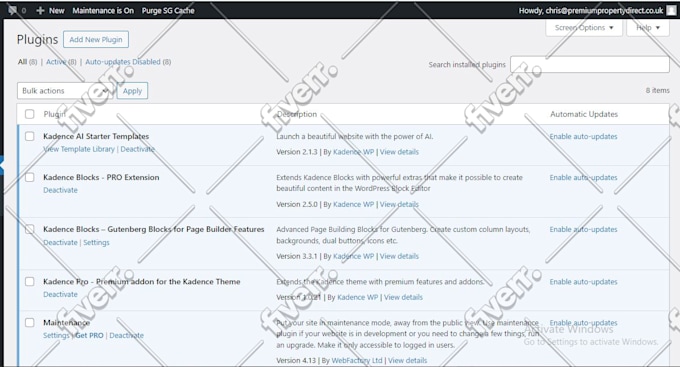680x367 pixels.
Task: Deactivate the Maintenance plugin
Action: (127, 335)
